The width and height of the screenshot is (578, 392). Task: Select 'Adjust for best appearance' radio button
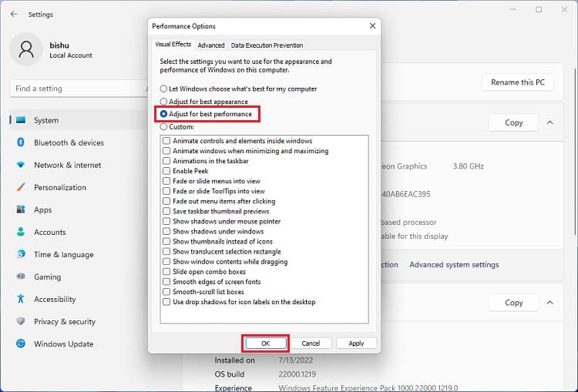(163, 102)
